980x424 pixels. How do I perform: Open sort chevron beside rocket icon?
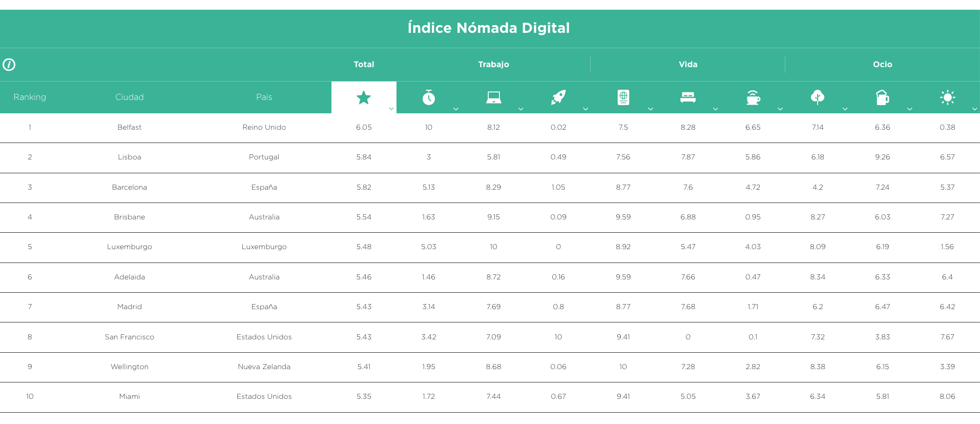pyautogui.click(x=586, y=109)
